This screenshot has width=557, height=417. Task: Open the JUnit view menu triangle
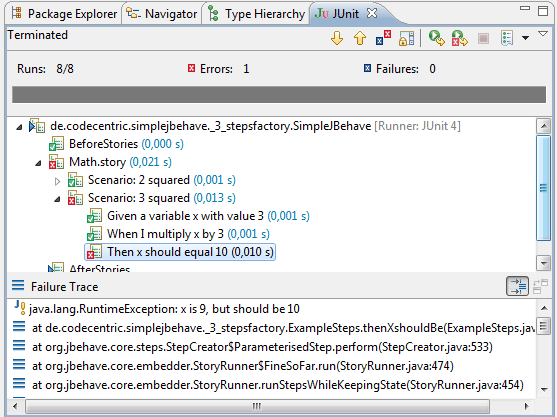[543, 34]
